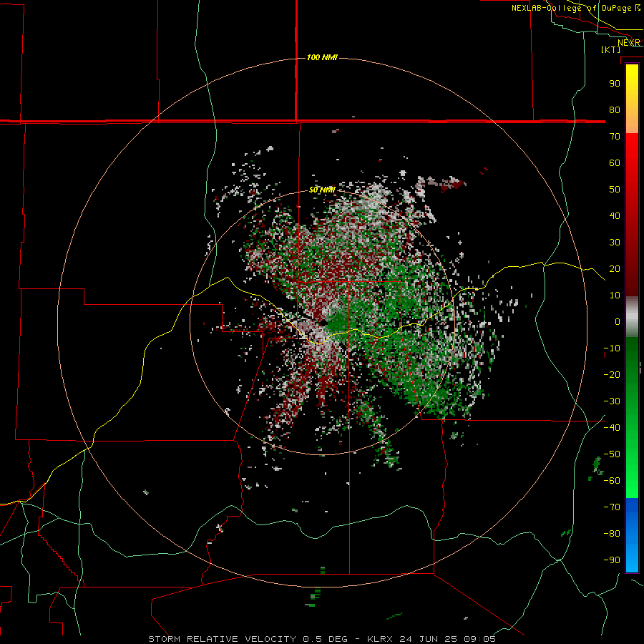
Task: Click the 50 NMI range ring label
Action: pyautogui.click(x=322, y=190)
